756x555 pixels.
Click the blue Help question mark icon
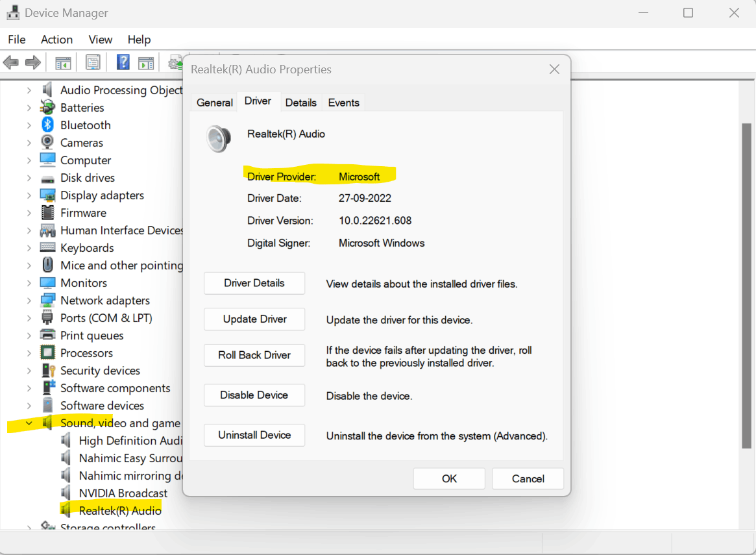tap(123, 62)
